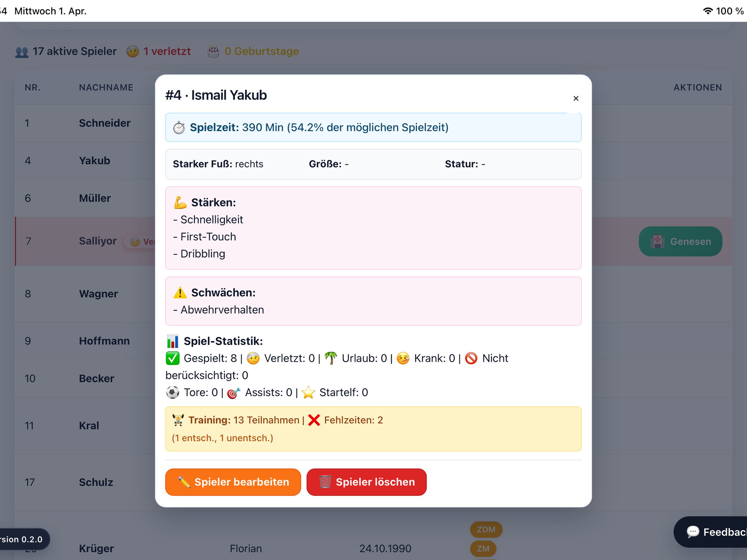Click the warning triangle icon by Schwächen

point(180,293)
